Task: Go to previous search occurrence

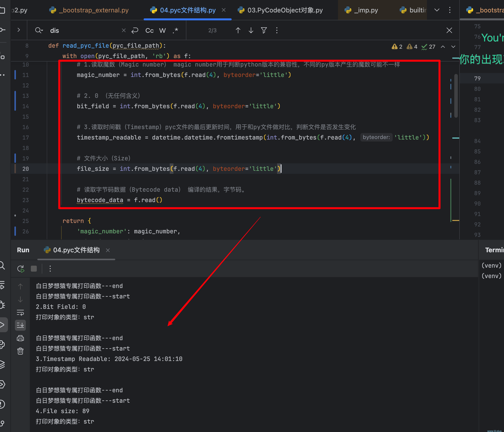Action: (238, 30)
